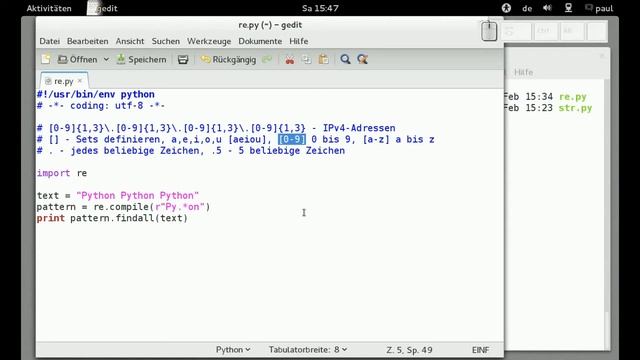Viewport: 640px width, 360px height.
Task: Print document with printer icon
Action: [183, 60]
